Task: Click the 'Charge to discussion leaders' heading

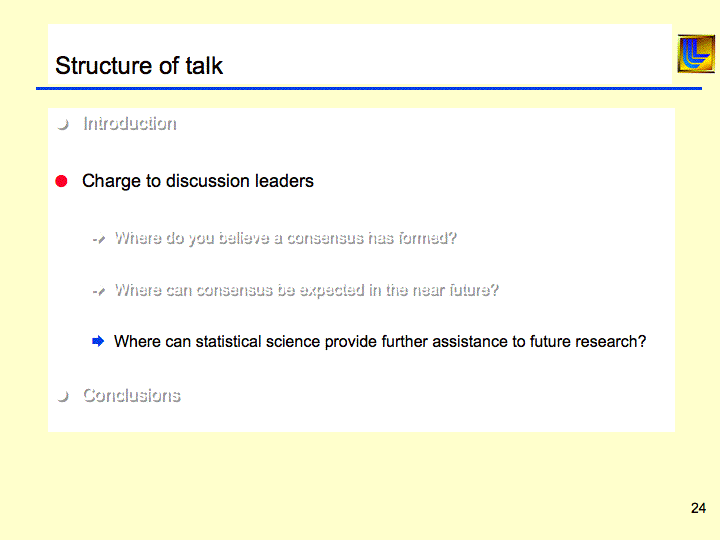Action: (198, 181)
